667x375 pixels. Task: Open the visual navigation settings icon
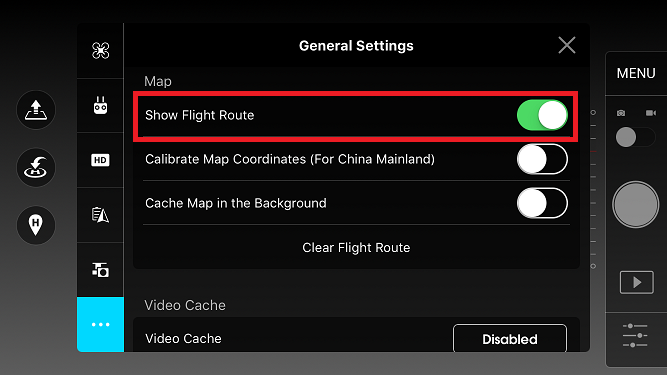click(100, 215)
